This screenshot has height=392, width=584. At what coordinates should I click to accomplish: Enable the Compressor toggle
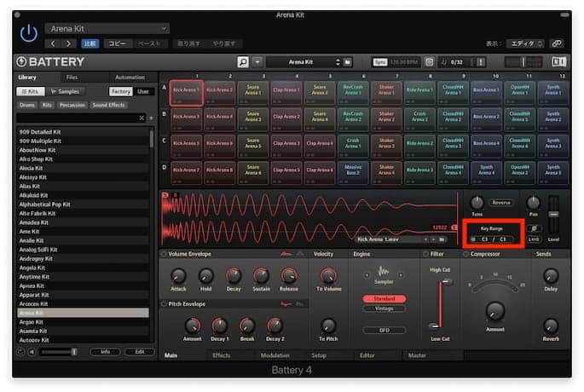point(465,254)
